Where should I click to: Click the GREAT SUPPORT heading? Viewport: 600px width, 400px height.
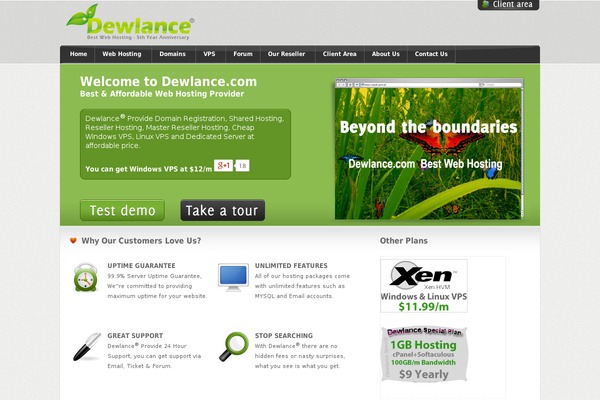pyautogui.click(x=135, y=336)
